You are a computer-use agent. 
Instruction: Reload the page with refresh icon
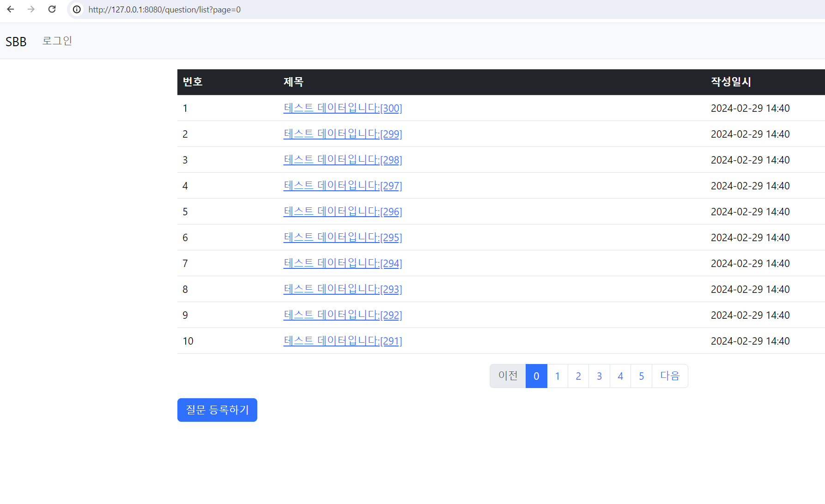tap(52, 9)
